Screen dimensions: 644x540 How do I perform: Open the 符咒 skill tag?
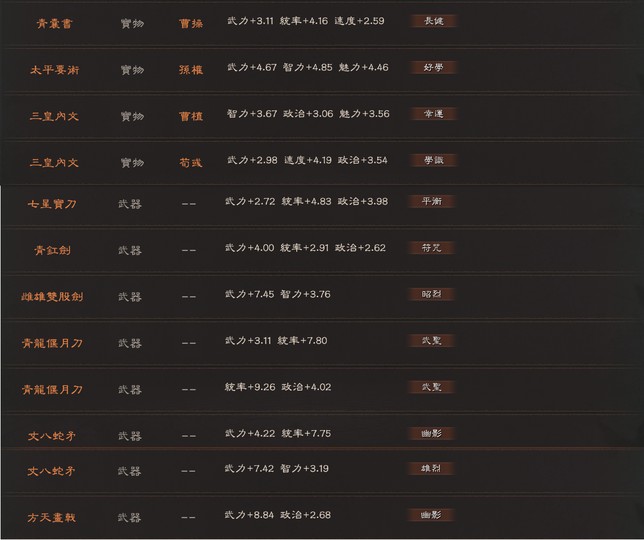pyautogui.click(x=431, y=248)
